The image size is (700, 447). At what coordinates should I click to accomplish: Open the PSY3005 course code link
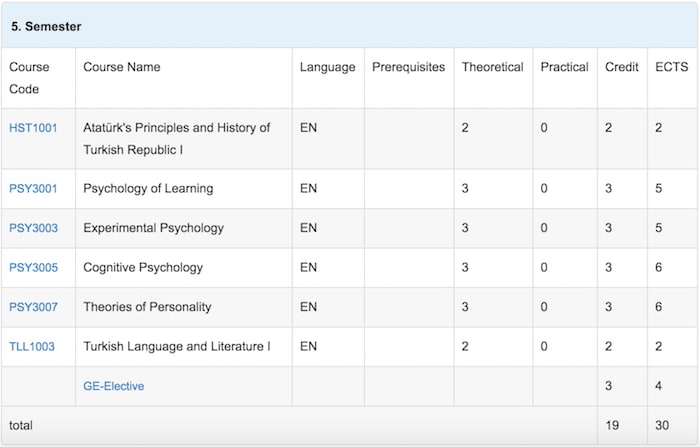click(x=33, y=267)
